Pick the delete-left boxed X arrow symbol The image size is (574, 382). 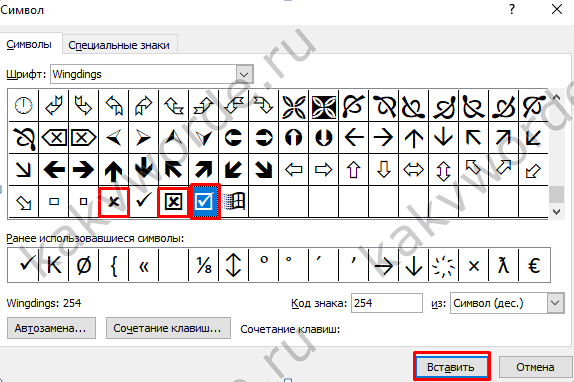(x=54, y=138)
